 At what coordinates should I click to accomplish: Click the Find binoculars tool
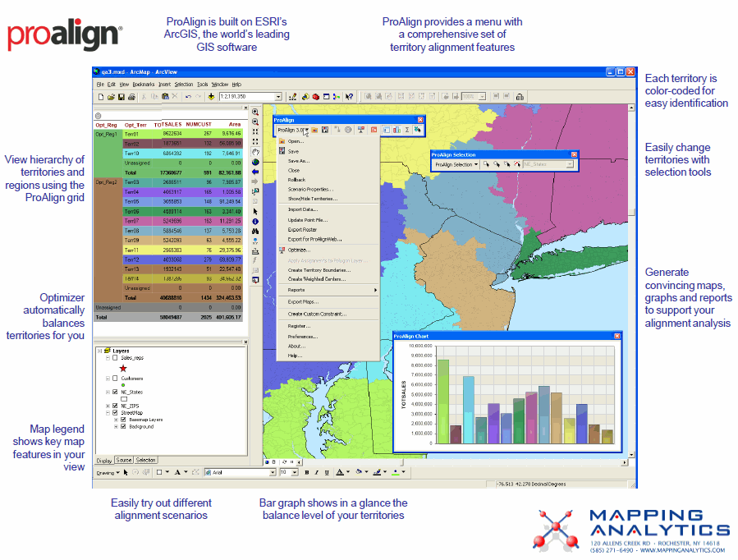(x=255, y=231)
